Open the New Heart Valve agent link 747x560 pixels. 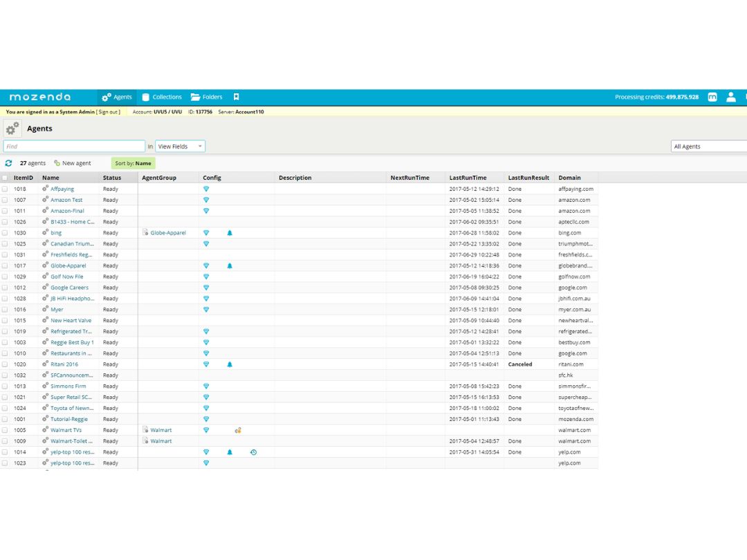click(x=71, y=321)
